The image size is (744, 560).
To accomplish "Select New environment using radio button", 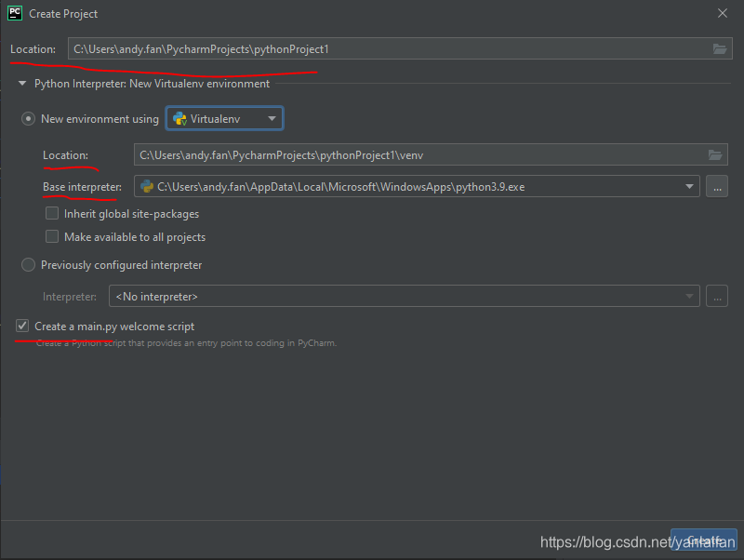I will [28, 119].
